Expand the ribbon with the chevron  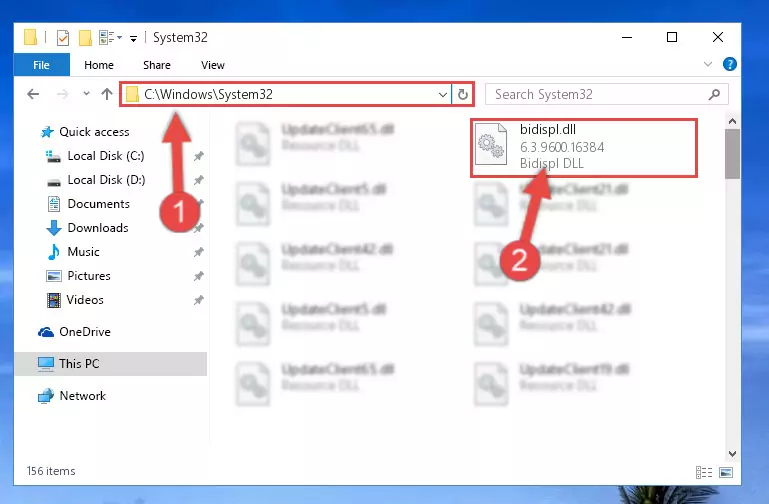pyautogui.click(x=707, y=64)
